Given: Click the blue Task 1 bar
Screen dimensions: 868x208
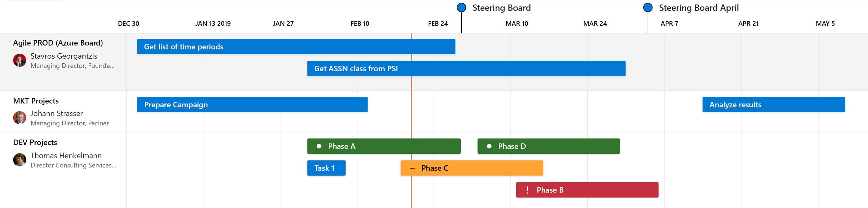Looking at the screenshot, I should [x=326, y=168].
